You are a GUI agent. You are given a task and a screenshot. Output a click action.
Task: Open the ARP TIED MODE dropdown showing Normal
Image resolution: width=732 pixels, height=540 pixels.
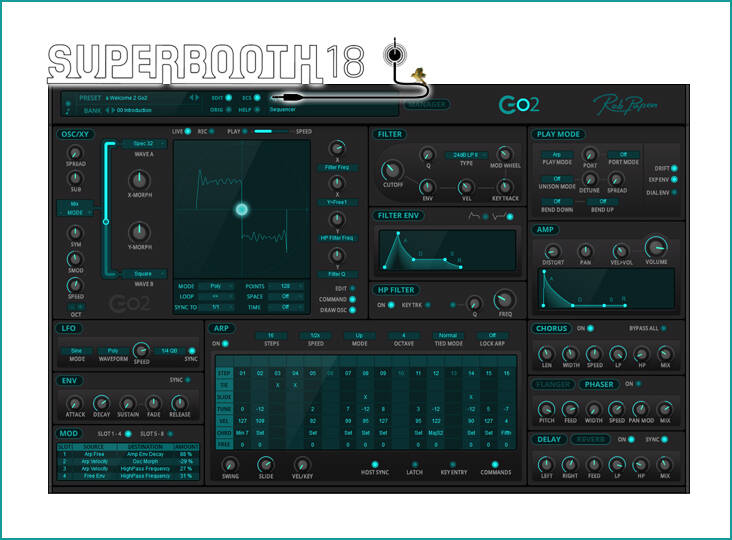448,336
